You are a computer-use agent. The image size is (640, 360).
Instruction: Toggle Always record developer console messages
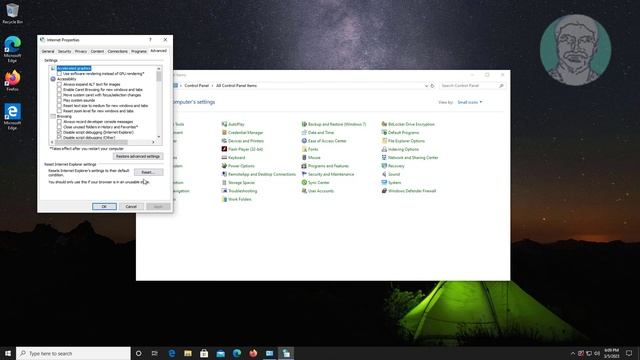pos(60,122)
